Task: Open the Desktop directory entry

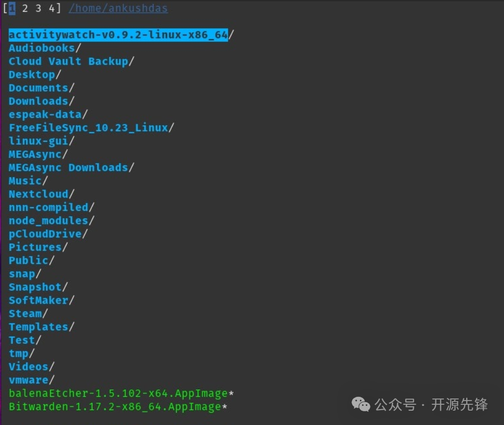Action: (35, 75)
